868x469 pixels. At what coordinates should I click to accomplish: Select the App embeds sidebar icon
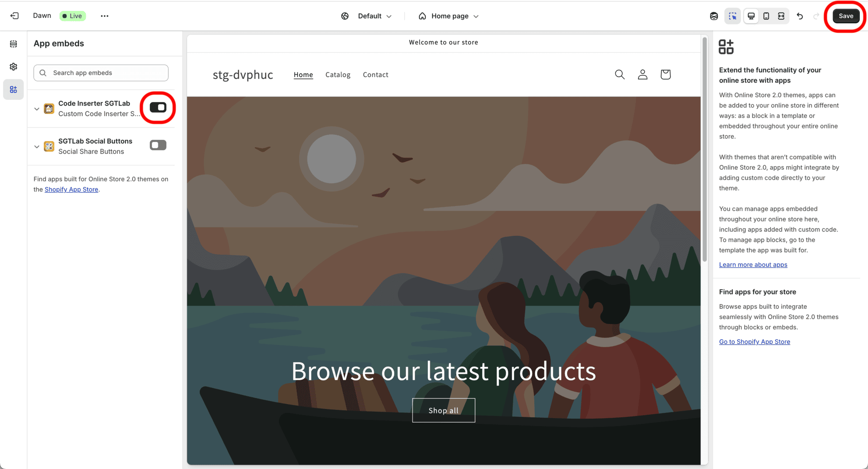pyautogui.click(x=14, y=89)
